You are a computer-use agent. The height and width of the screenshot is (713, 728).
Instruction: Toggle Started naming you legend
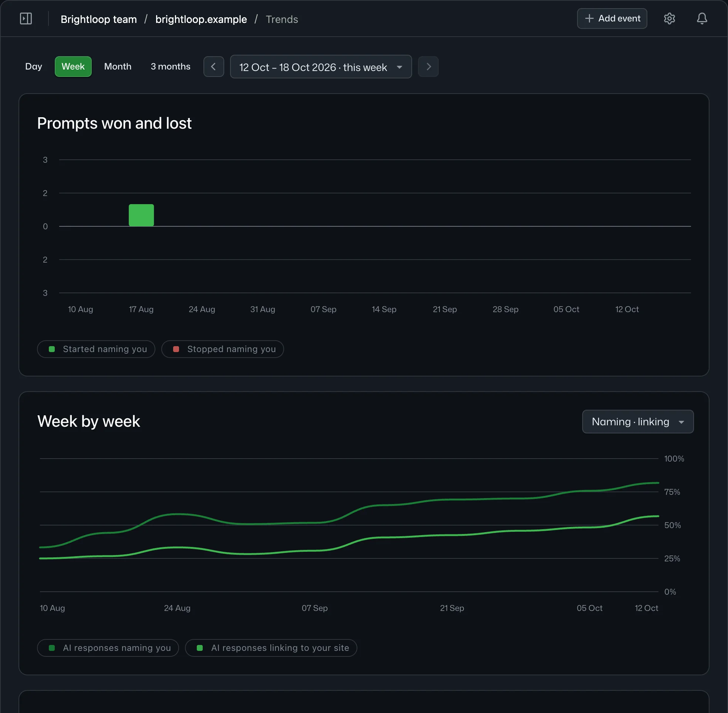[x=96, y=349]
